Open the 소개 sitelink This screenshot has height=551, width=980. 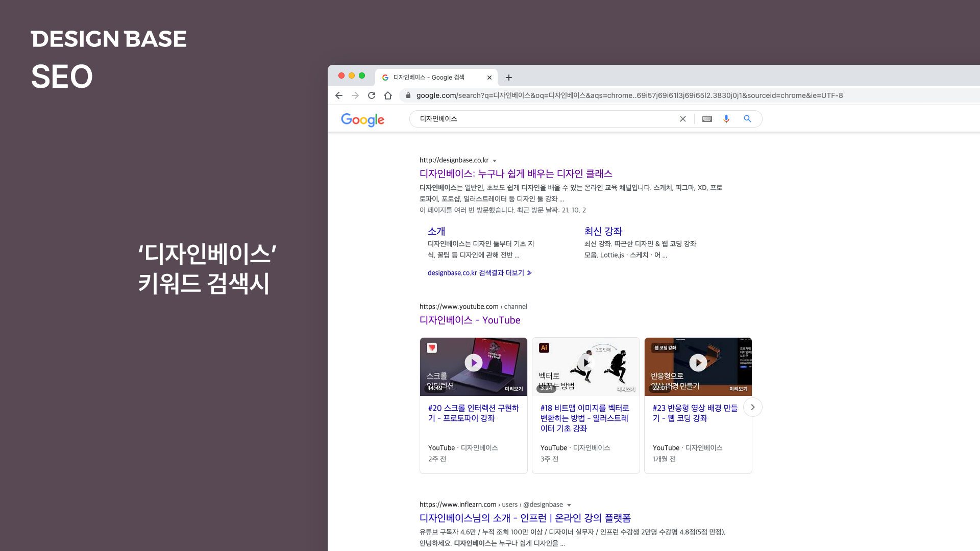[x=436, y=231]
